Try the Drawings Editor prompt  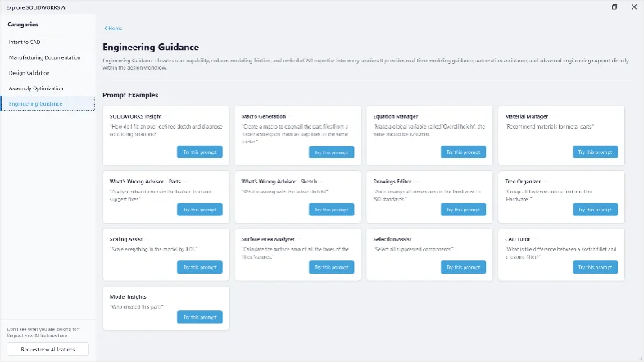463,210
